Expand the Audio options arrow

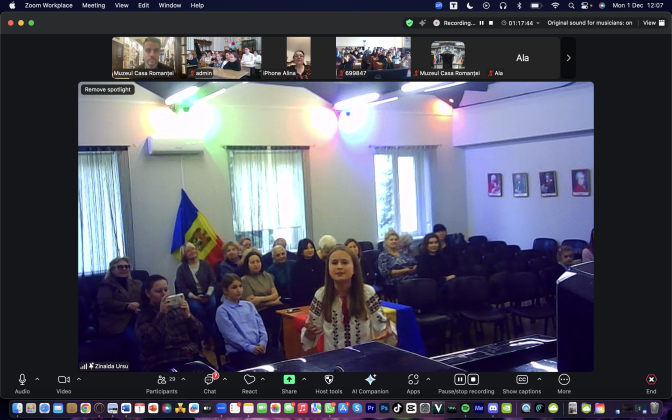(x=38, y=379)
